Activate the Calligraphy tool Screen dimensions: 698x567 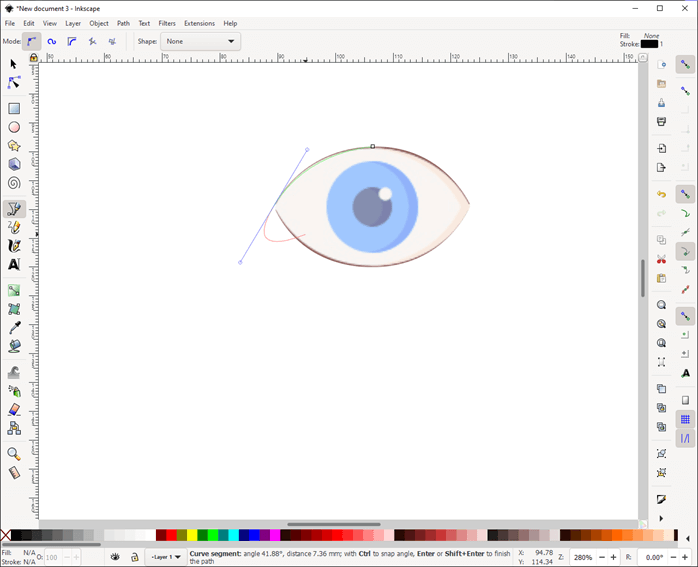click(x=14, y=246)
